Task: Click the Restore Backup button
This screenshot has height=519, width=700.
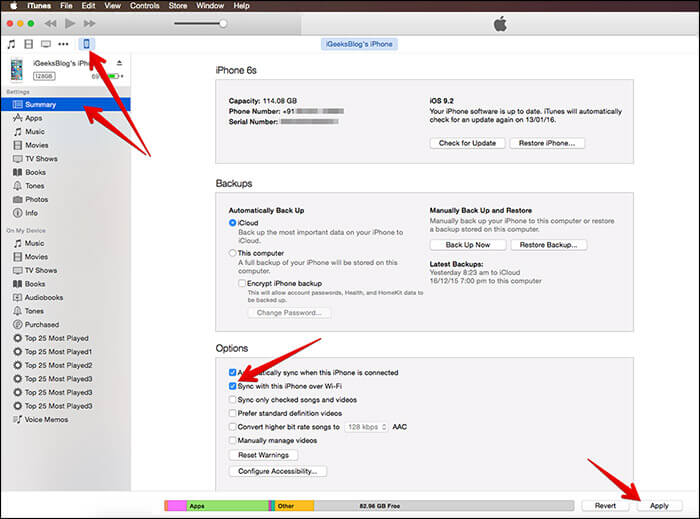Action: point(549,245)
